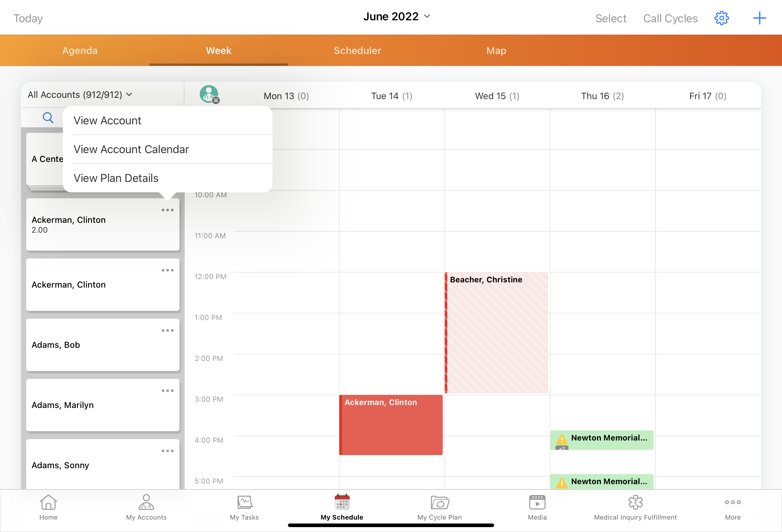Switch to the Scheduler tab
This screenshot has height=532, width=782.
pyautogui.click(x=357, y=50)
